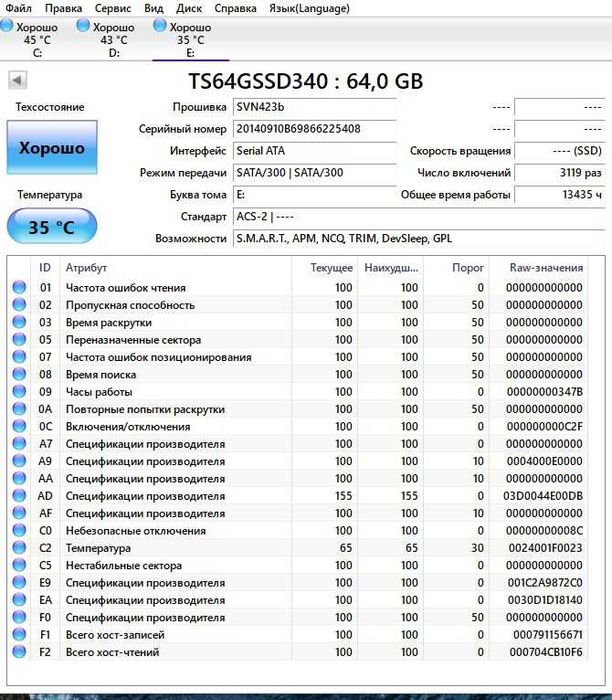Click the previous disk arrow button
Viewport: 612px width, 700px height.
coord(17,80)
